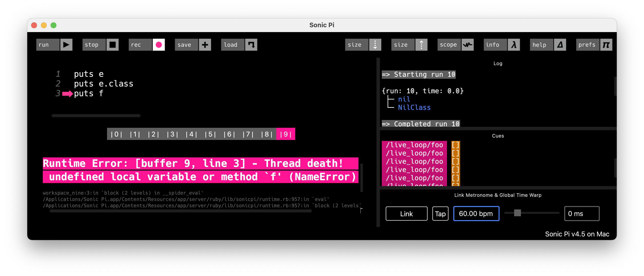Click the error trace horizontal scrollbar

(x=180, y=211)
